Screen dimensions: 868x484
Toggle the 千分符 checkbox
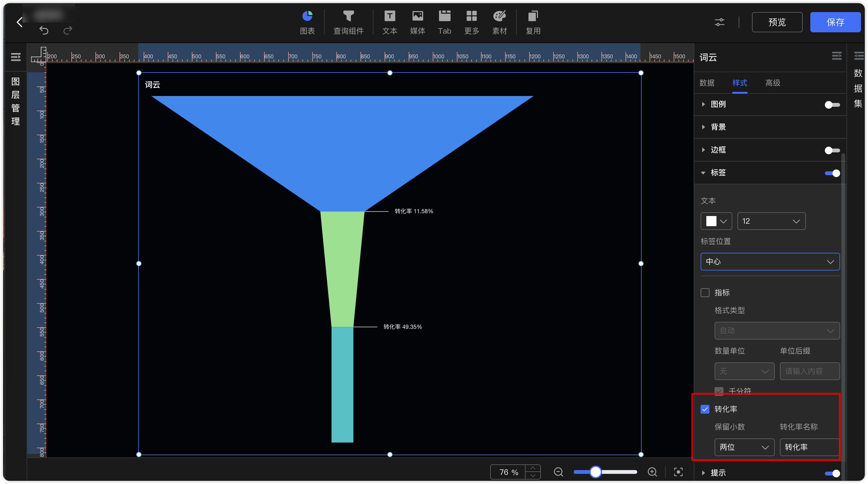719,391
